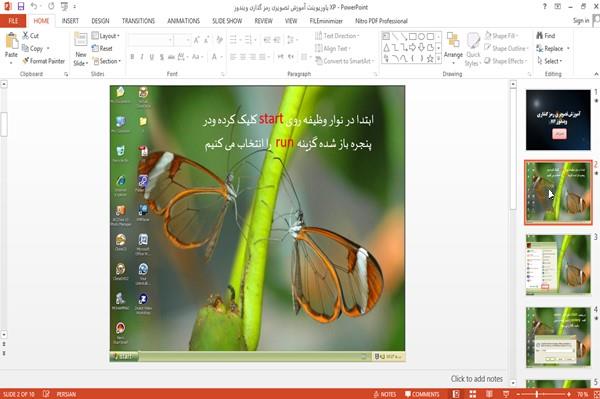Select slide 1 thumbnail

558,120
